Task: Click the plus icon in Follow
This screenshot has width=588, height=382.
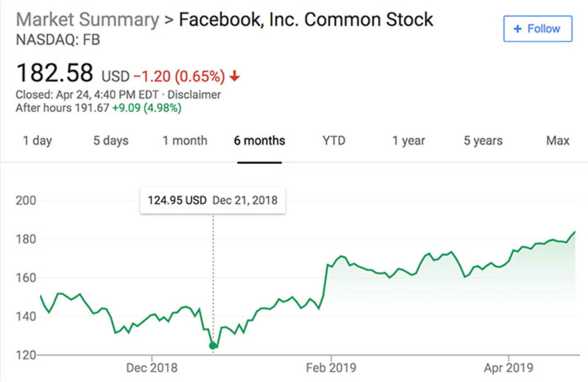Action: click(518, 29)
